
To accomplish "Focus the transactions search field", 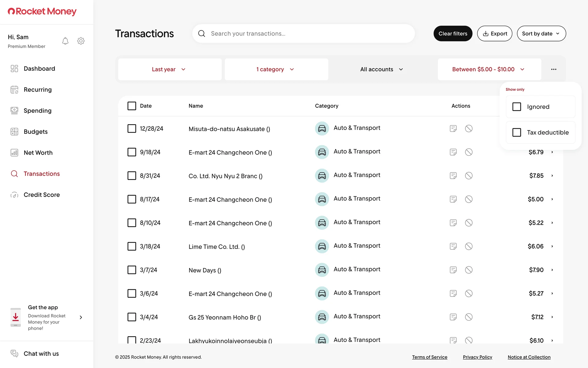I will coord(309,33).
